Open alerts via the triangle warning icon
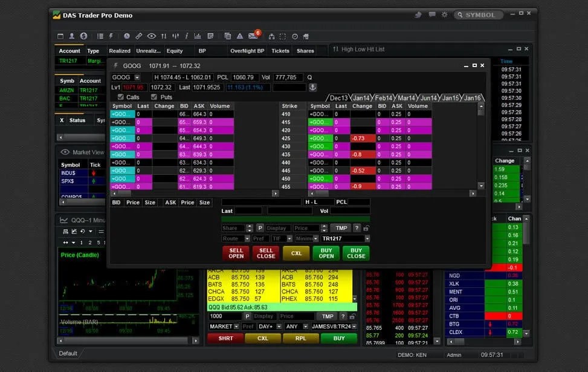The width and height of the screenshot is (588, 372). click(x=240, y=36)
